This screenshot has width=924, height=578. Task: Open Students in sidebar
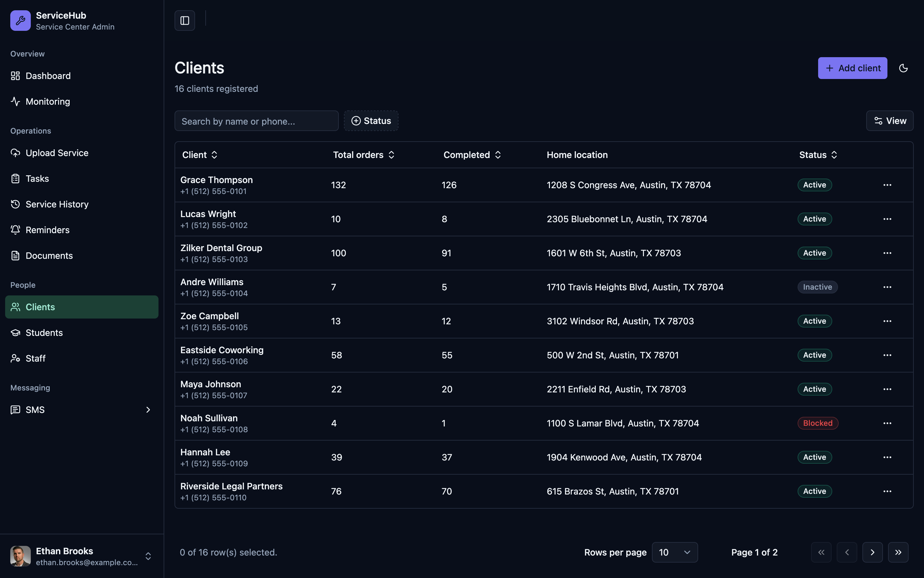82,333
